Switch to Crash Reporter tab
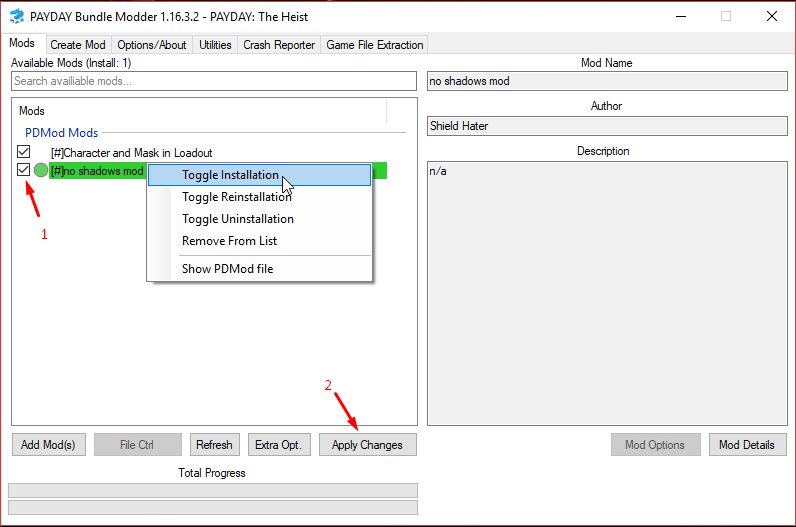The height and width of the screenshot is (527, 796). click(x=279, y=45)
